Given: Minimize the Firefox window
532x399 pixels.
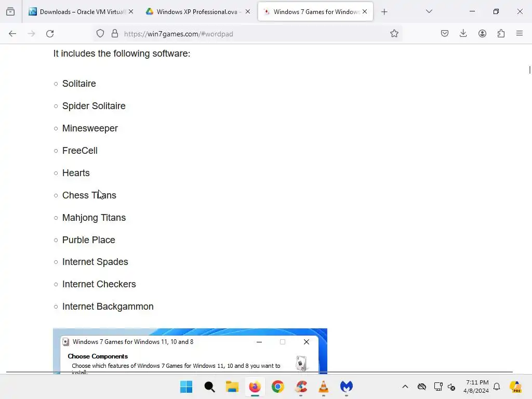Looking at the screenshot, I should [x=472, y=11].
